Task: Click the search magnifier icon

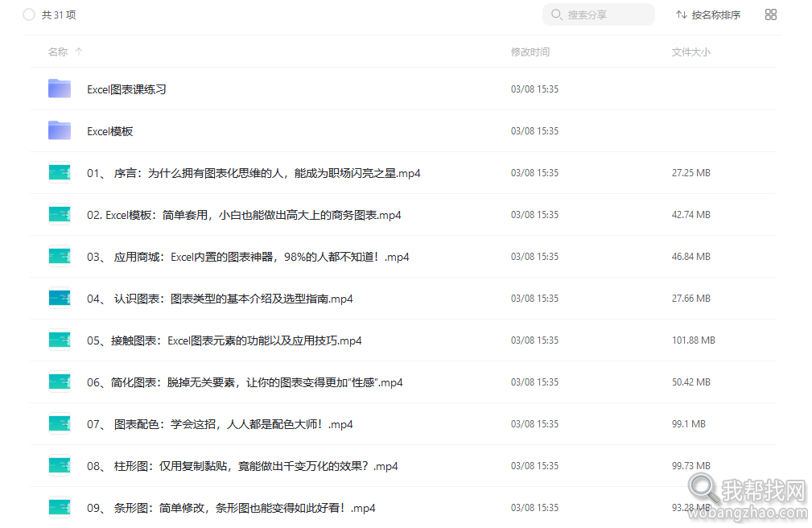Action: tap(556, 14)
